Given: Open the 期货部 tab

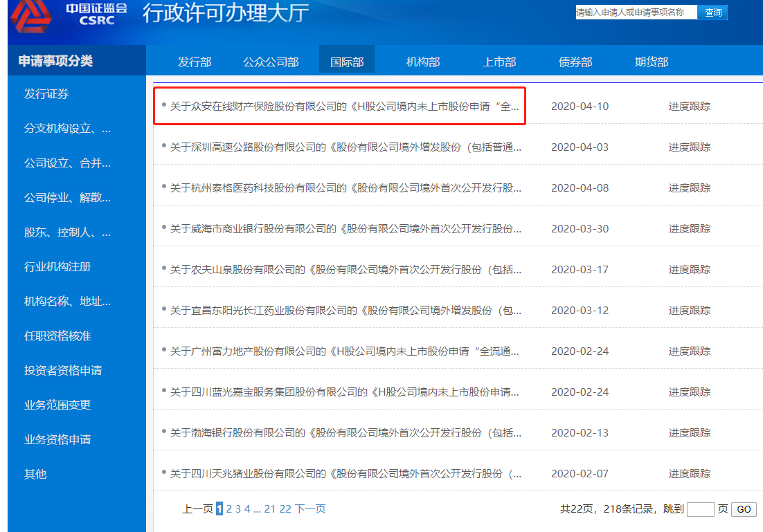Looking at the screenshot, I should tap(651, 62).
